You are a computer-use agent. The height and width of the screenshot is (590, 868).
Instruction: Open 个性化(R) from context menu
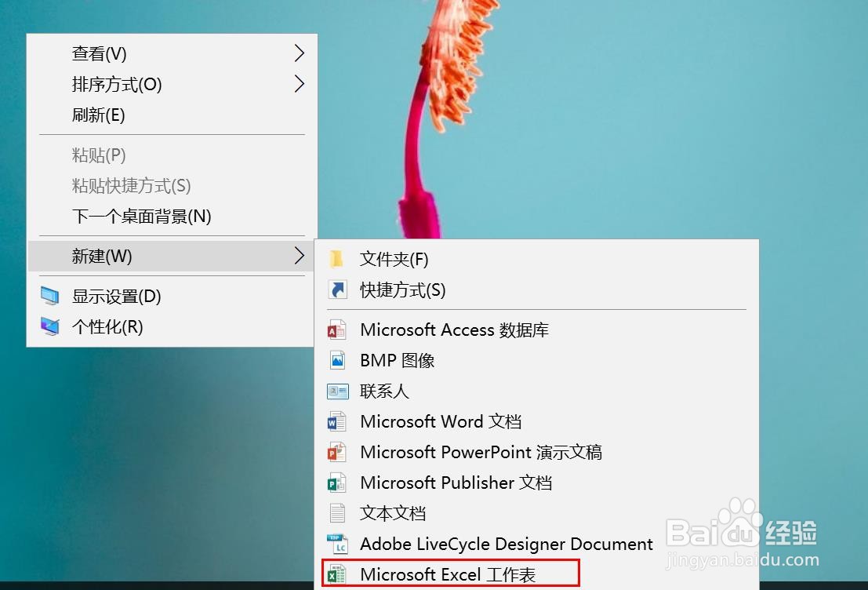click(x=172, y=327)
